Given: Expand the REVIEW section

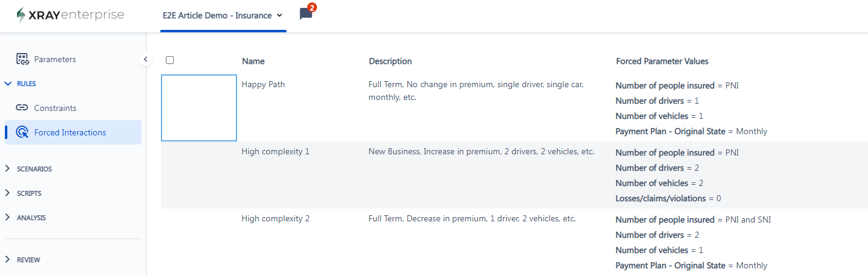Looking at the screenshot, I should 22,260.
